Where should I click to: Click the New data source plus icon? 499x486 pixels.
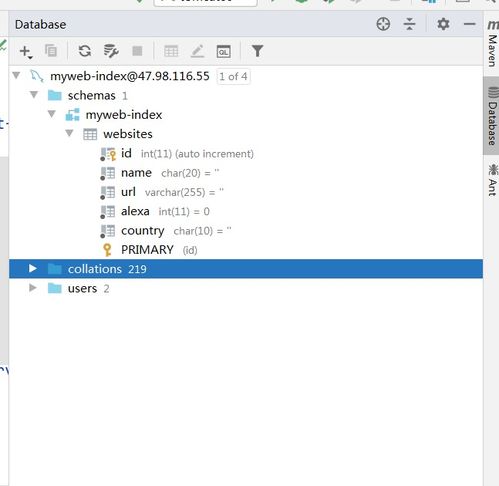(25, 51)
